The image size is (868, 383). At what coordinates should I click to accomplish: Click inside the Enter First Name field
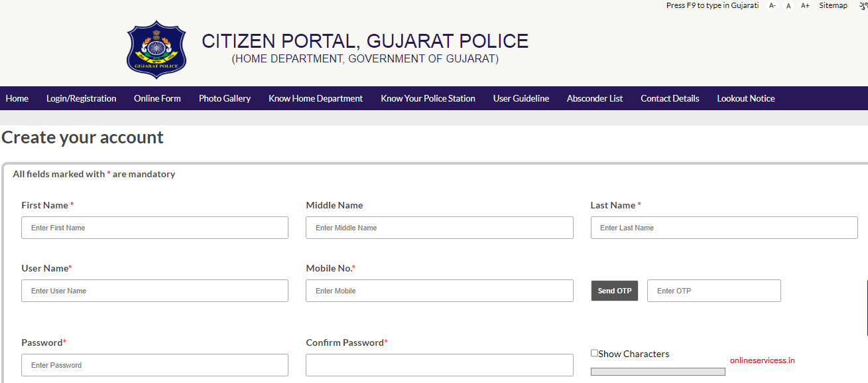(x=155, y=227)
